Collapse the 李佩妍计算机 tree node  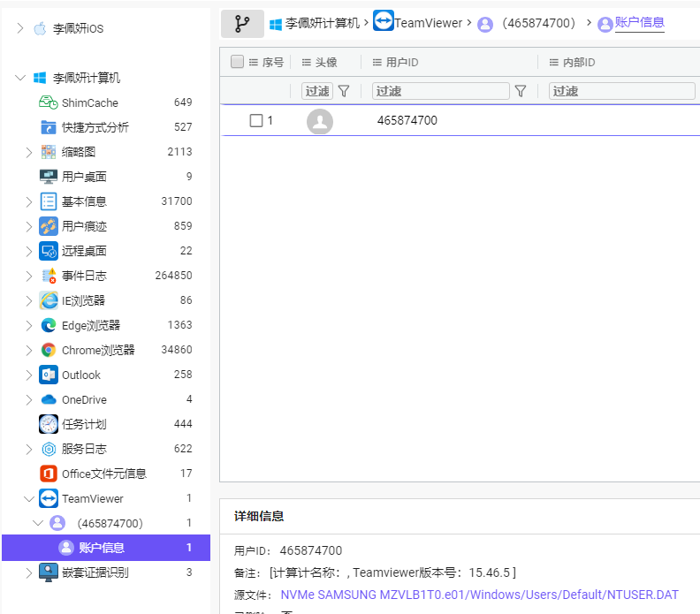click(20, 78)
